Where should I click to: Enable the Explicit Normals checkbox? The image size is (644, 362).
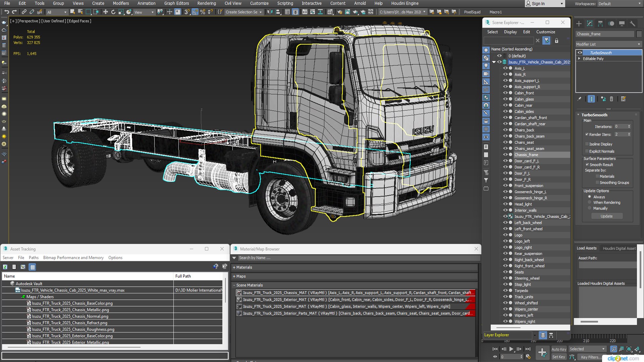pyautogui.click(x=587, y=151)
